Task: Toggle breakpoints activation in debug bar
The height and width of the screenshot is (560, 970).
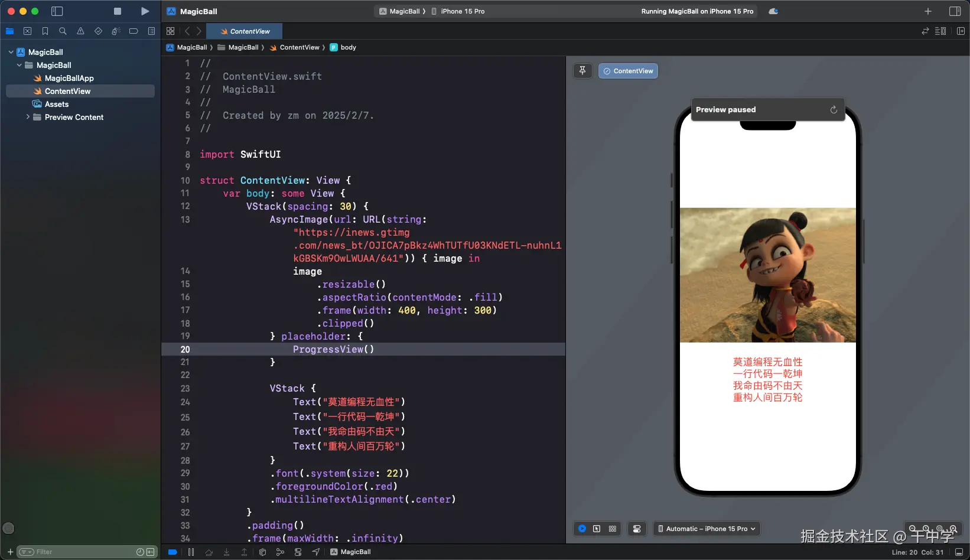Action: [x=172, y=552]
